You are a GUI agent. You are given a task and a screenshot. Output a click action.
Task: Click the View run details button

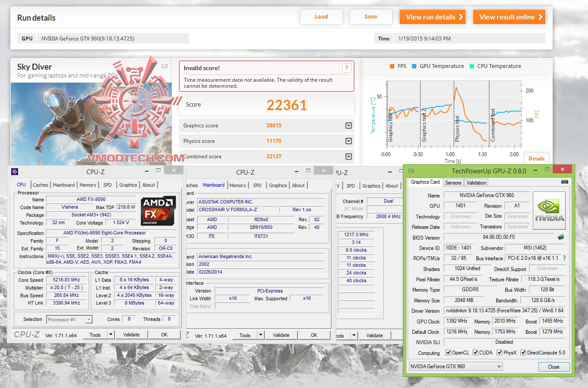433,17
